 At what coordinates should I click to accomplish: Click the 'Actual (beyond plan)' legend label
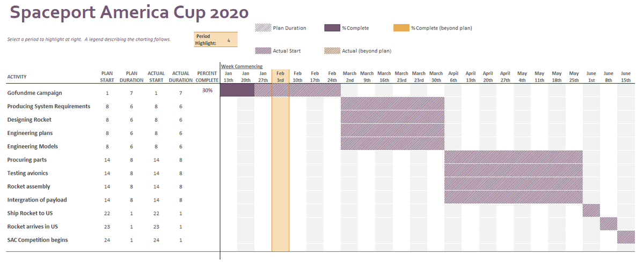[367, 51]
